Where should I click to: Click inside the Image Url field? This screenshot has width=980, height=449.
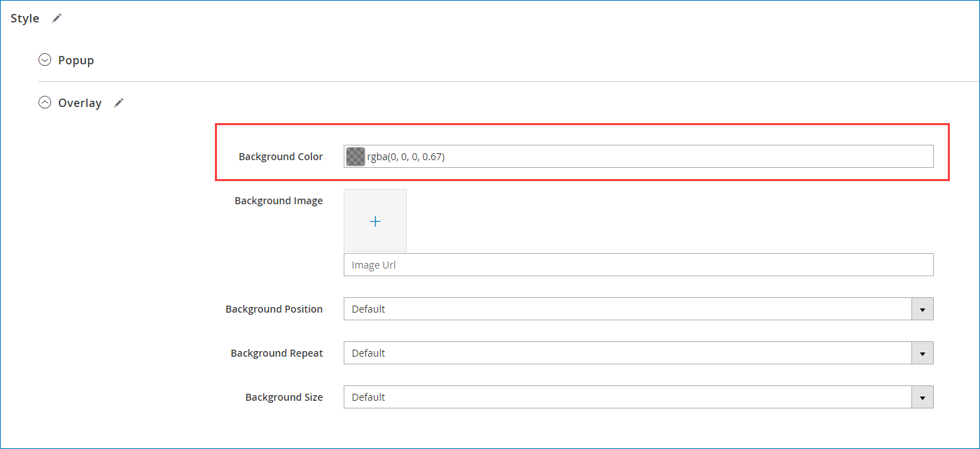click(x=630, y=264)
